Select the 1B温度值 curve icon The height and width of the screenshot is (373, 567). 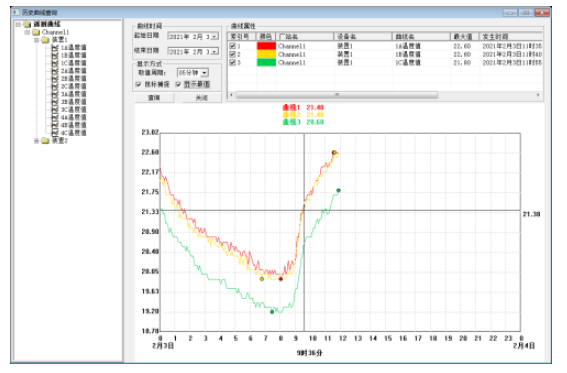click(x=55, y=55)
